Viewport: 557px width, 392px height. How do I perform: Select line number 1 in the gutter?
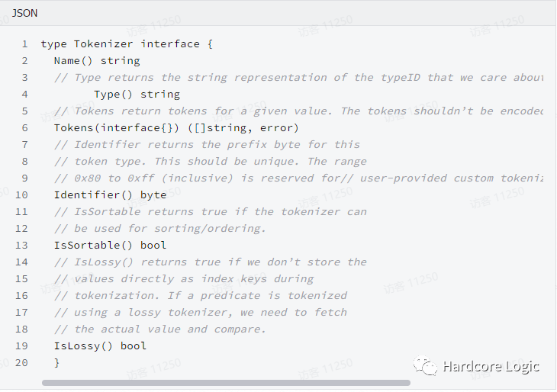24,44
